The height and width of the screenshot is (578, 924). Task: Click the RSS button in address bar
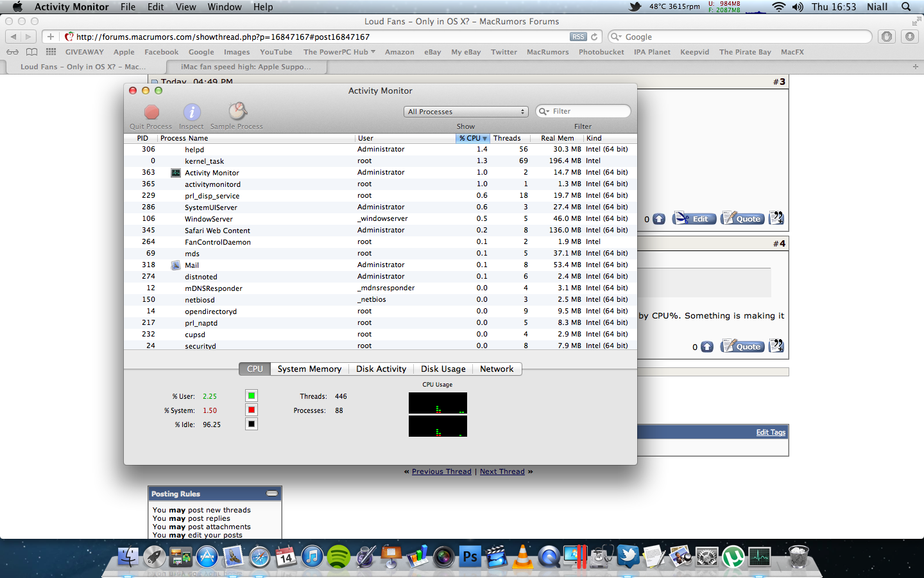[578, 37]
